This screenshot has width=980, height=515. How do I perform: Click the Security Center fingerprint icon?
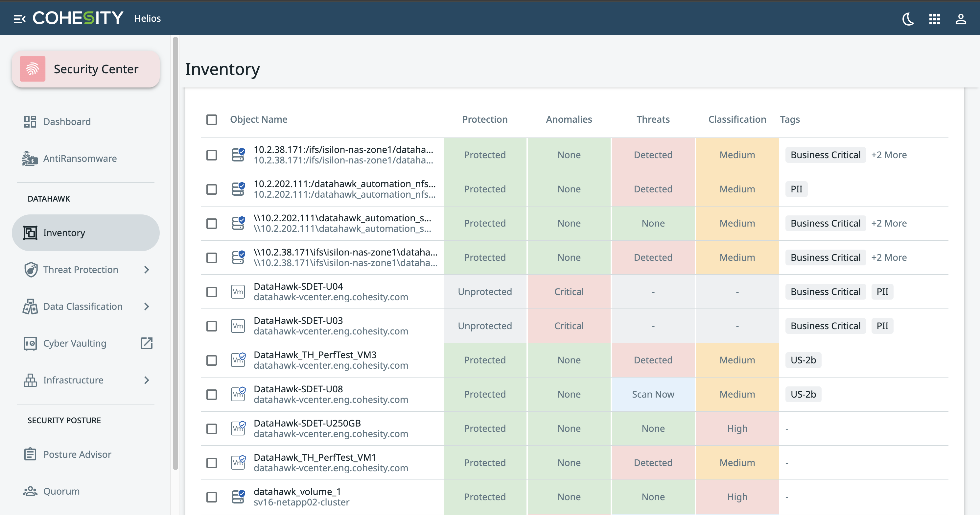tap(32, 69)
